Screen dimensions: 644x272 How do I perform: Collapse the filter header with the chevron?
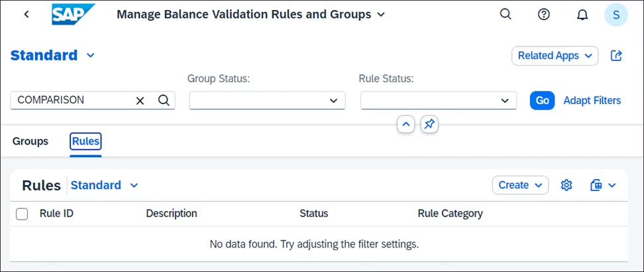pyautogui.click(x=406, y=124)
